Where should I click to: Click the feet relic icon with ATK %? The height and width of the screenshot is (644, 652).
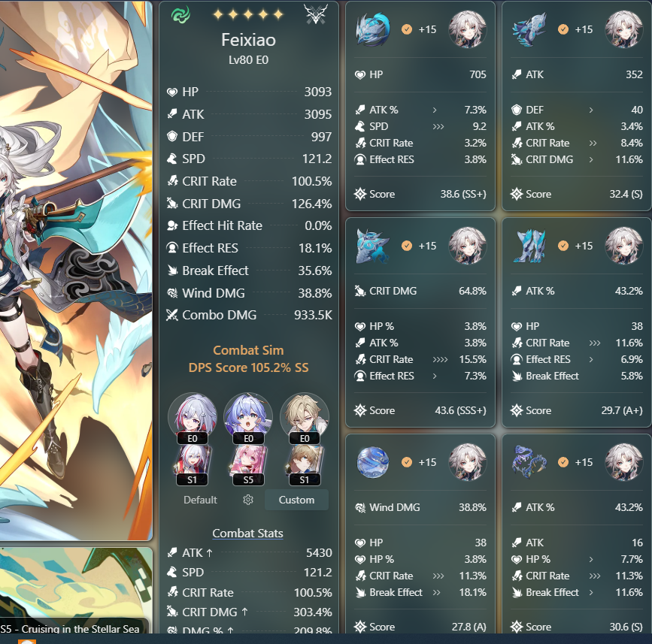coord(529,246)
